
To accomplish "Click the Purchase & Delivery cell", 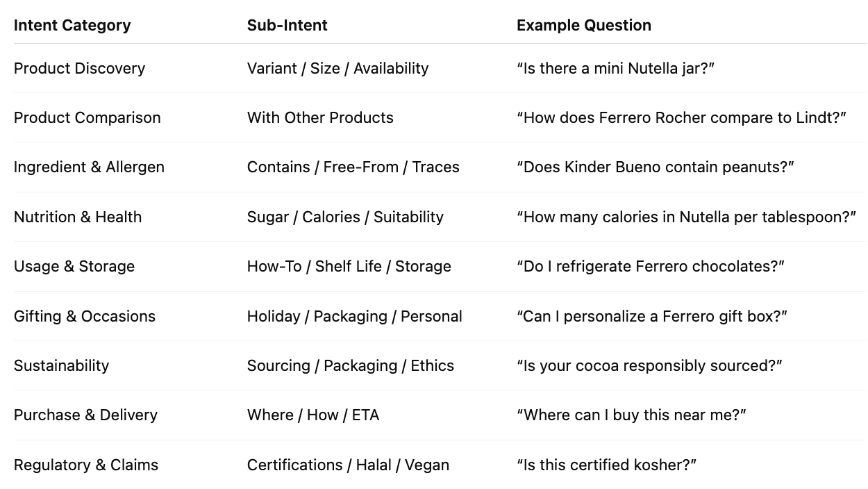I will [86, 415].
